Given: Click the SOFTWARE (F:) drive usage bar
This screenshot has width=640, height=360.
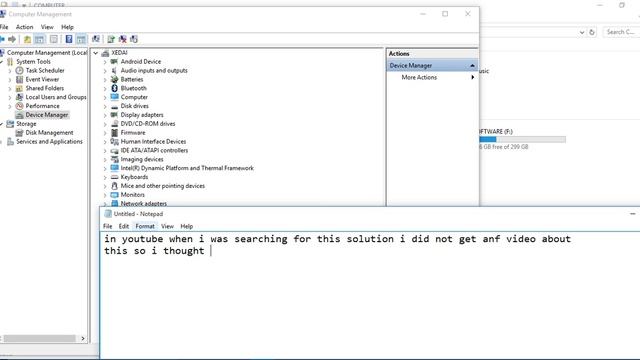Looking at the screenshot, I should pyautogui.click(x=522, y=140).
